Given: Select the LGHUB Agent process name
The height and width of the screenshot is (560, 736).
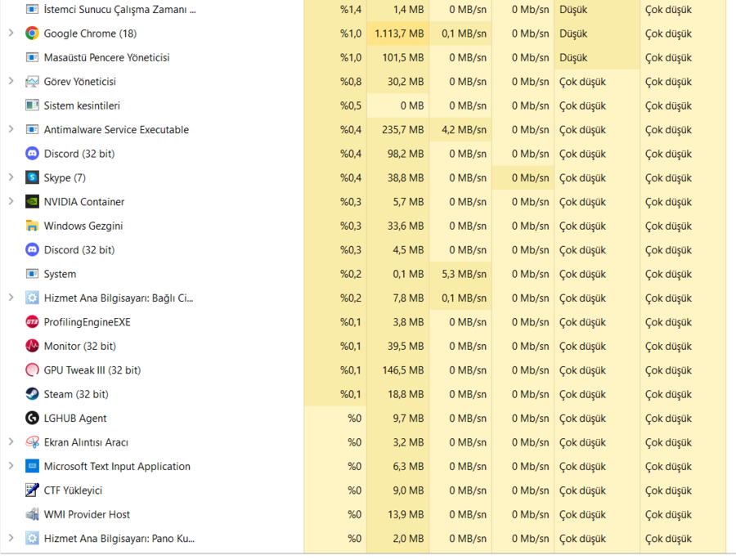Looking at the screenshot, I should coord(75,419).
